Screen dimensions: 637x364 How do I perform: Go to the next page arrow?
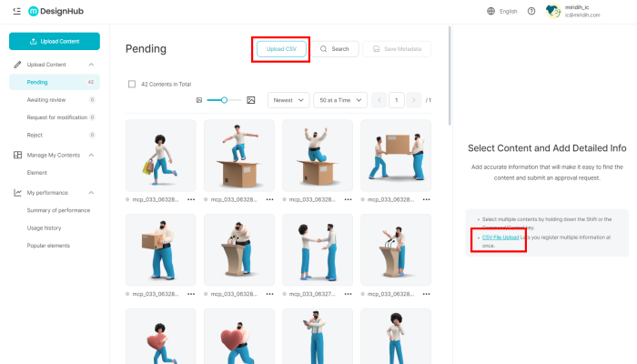pos(414,99)
